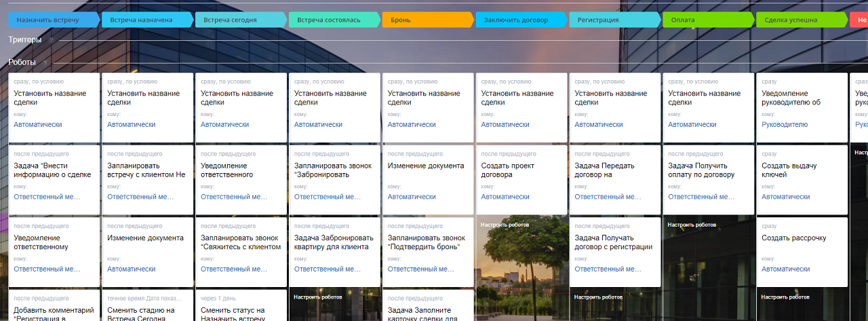Select the Встреча назначена stage header

pos(142,20)
